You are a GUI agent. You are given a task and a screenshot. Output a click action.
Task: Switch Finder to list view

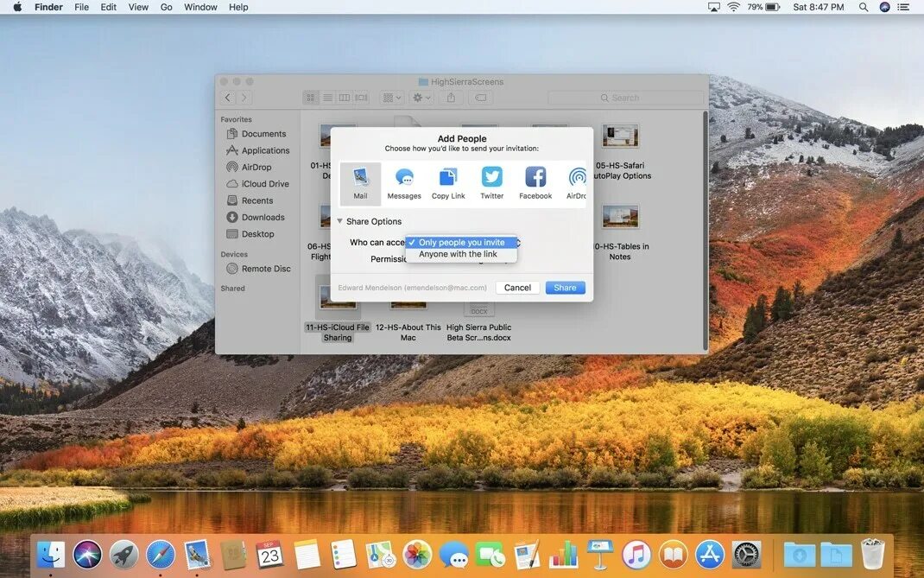click(x=327, y=98)
